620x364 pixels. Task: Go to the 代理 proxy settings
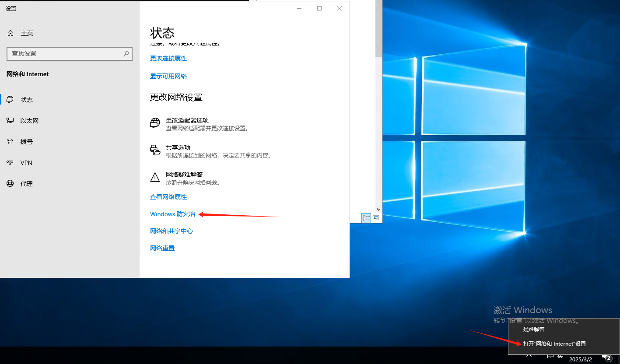click(x=26, y=184)
